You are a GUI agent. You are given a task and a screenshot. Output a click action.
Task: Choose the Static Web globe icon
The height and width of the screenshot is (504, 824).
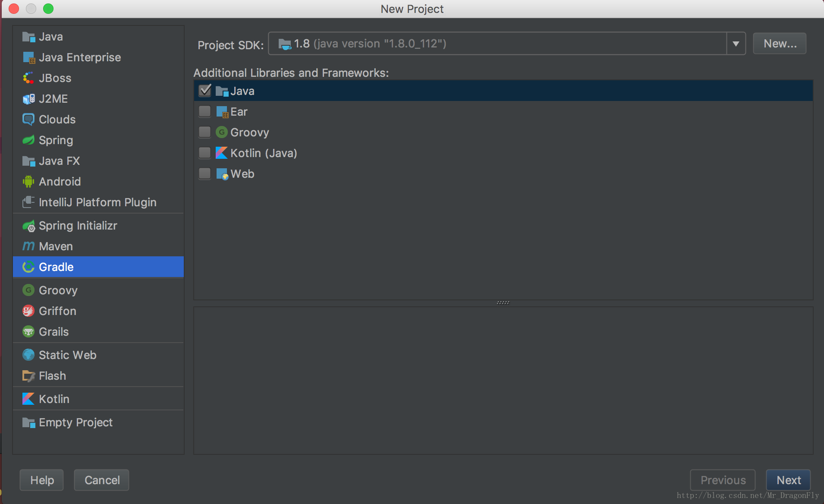click(x=28, y=355)
